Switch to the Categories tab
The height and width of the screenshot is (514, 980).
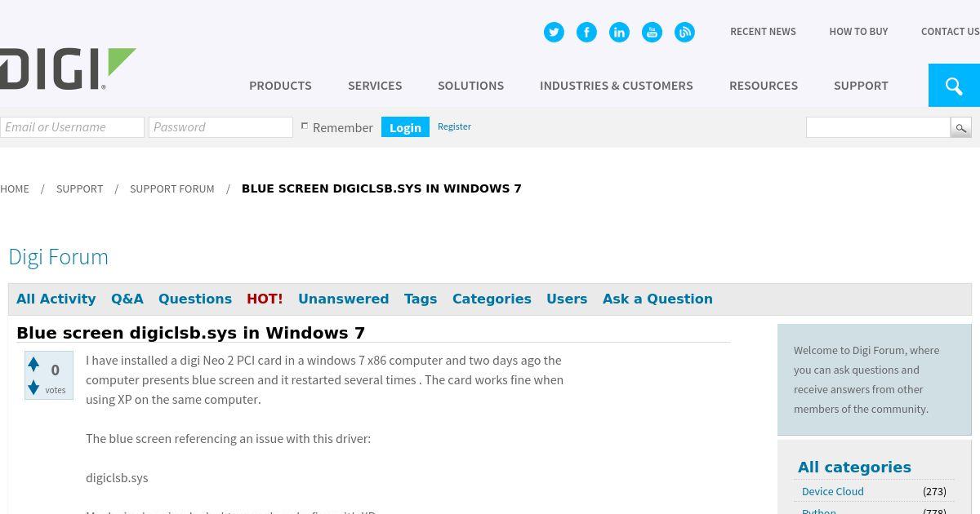(x=492, y=299)
